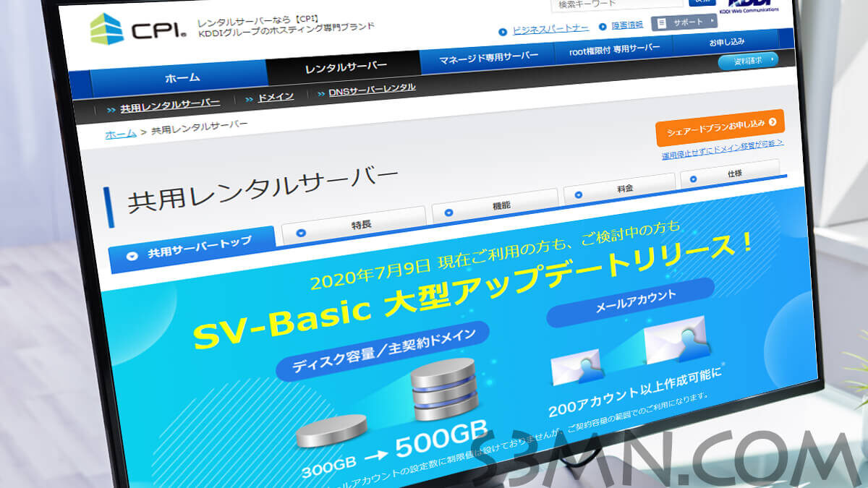Open the ホーム navigation tab
The width and height of the screenshot is (868, 488).
[x=178, y=79]
